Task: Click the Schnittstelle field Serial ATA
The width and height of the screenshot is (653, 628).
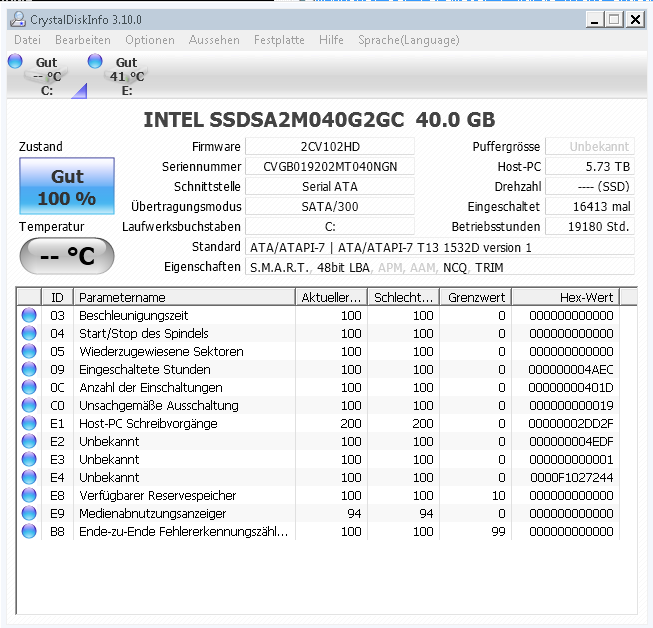Action: pos(330,187)
